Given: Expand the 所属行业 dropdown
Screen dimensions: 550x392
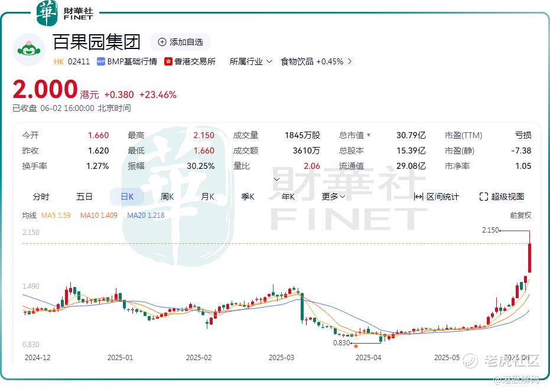Looking at the screenshot, I should (251, 62).
